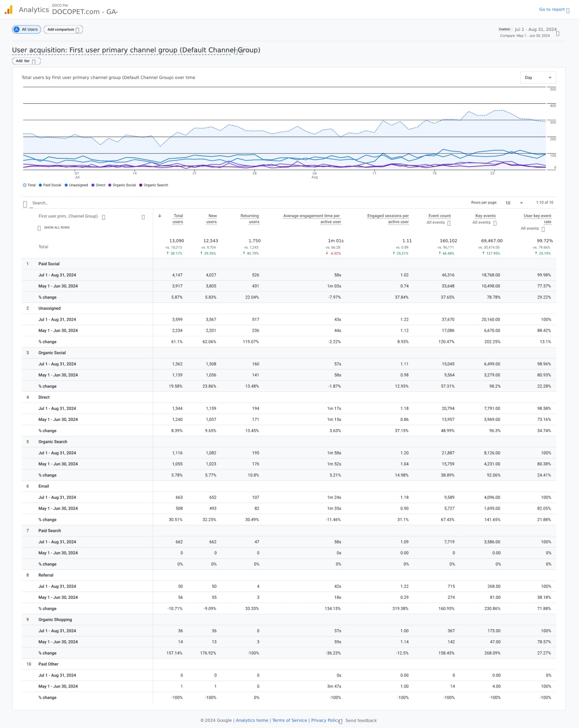
Task: Click the Event count column header
Action: (440, 216)
